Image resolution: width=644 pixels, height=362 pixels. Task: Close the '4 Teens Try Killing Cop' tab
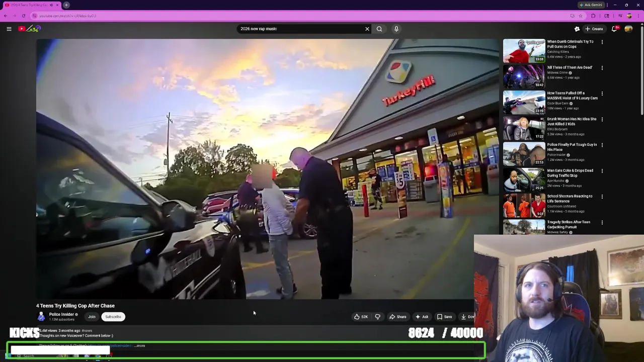[57, 5]
